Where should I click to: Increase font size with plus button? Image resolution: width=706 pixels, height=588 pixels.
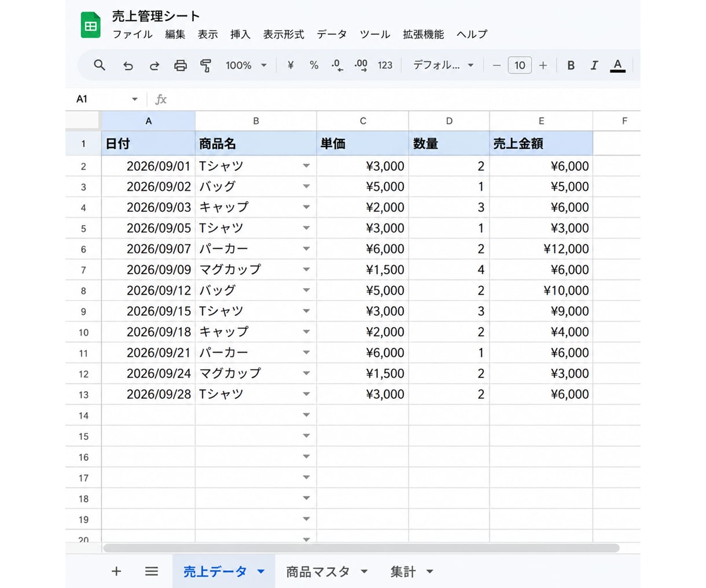(x=543, y=65)
